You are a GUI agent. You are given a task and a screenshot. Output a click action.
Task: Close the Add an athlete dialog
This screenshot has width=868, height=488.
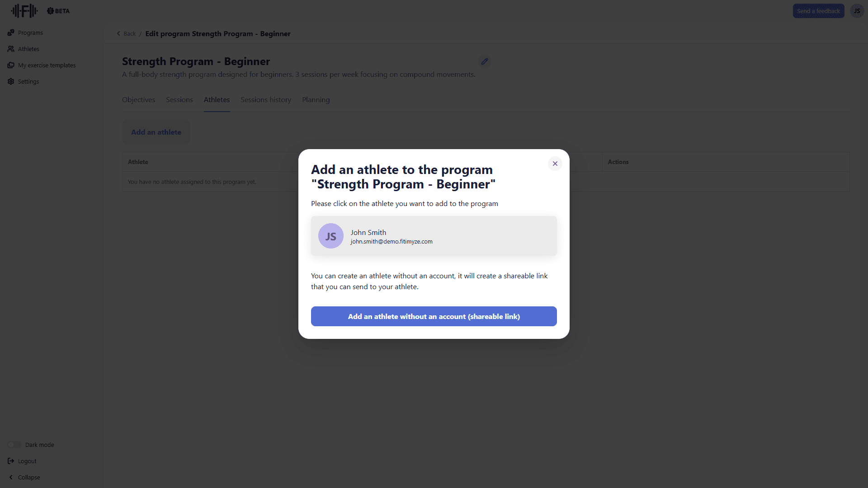click(x=555, y=163)
